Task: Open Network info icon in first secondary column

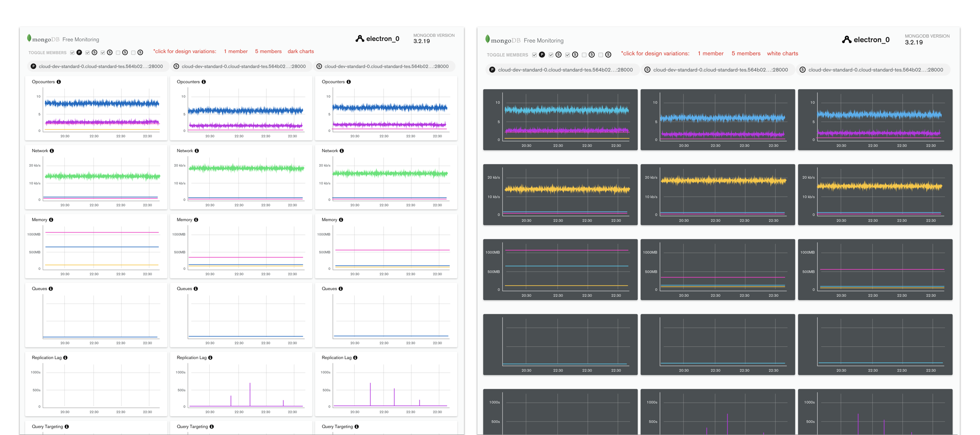Action: pyautogui.click(x=197, y=151)
